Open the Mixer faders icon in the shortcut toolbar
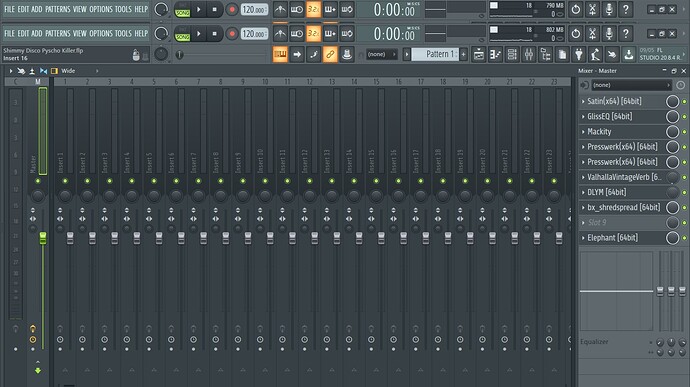The image size is (690, 387). pyautogui.click(x=529, y=55)
